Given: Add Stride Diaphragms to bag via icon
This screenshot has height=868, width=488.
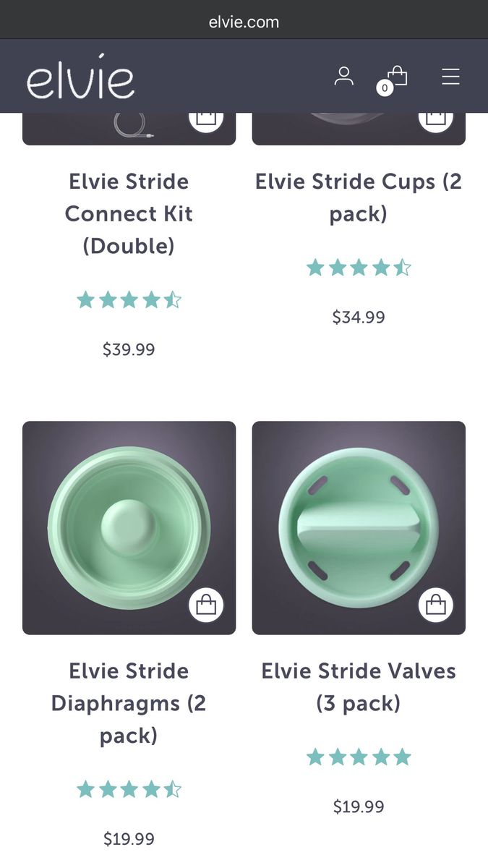Looking at the screenshot, I should [206, 605].
